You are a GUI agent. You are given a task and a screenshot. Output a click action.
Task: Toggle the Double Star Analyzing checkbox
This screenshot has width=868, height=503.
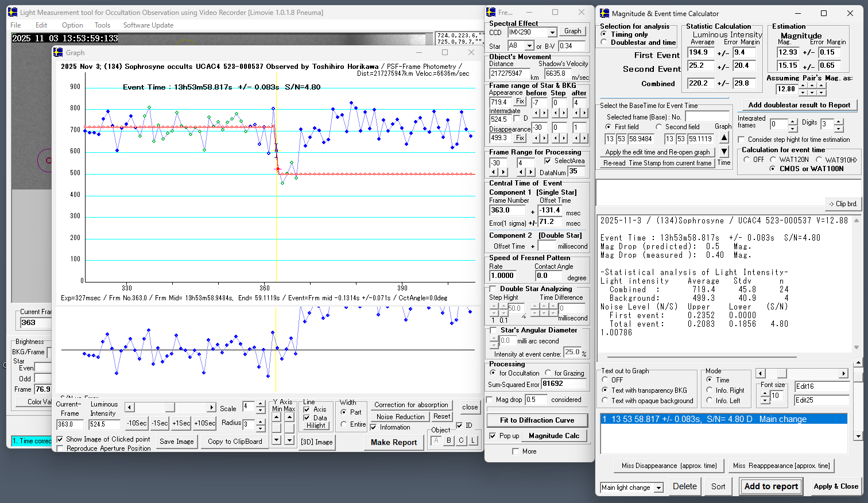[x=493, y=289]
